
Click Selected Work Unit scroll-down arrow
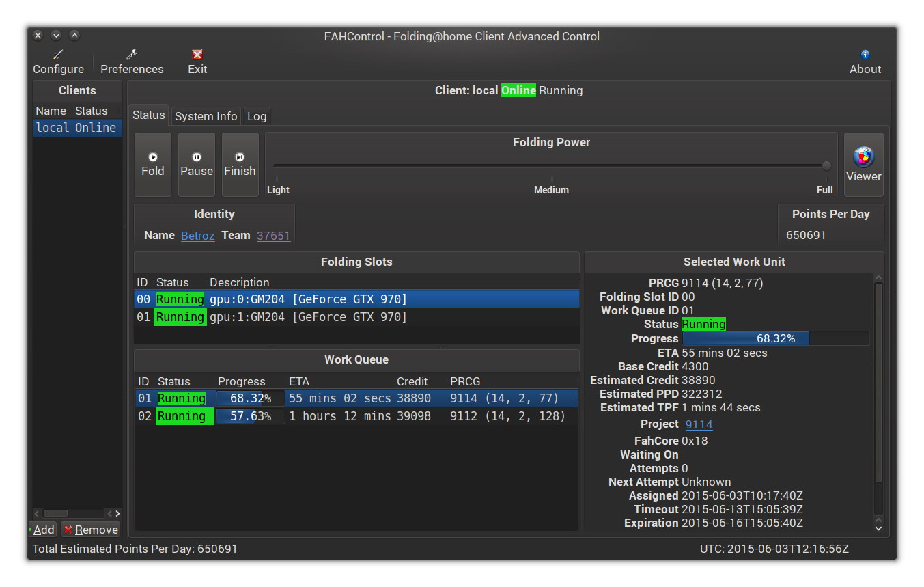878,528
